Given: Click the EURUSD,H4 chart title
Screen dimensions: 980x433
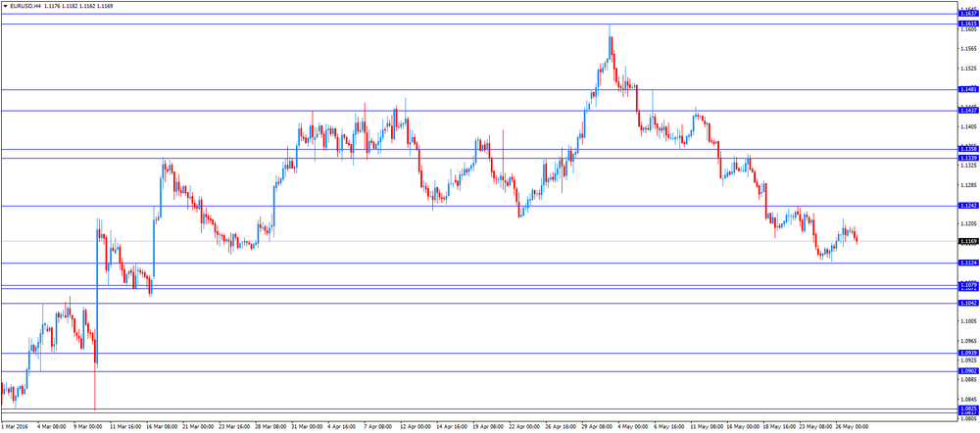Looking at the screenshot, I should (x=25, y=6).
